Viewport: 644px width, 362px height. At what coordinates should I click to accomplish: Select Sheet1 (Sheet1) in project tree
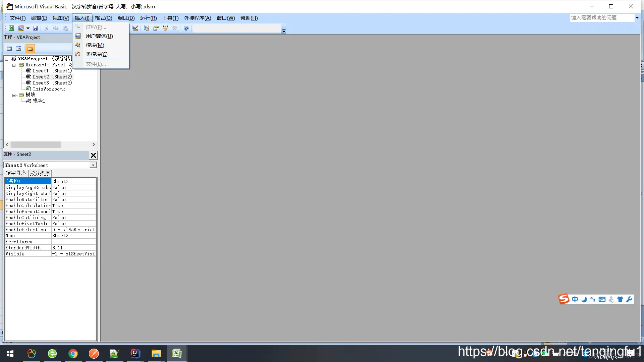(x=52, y=71)
